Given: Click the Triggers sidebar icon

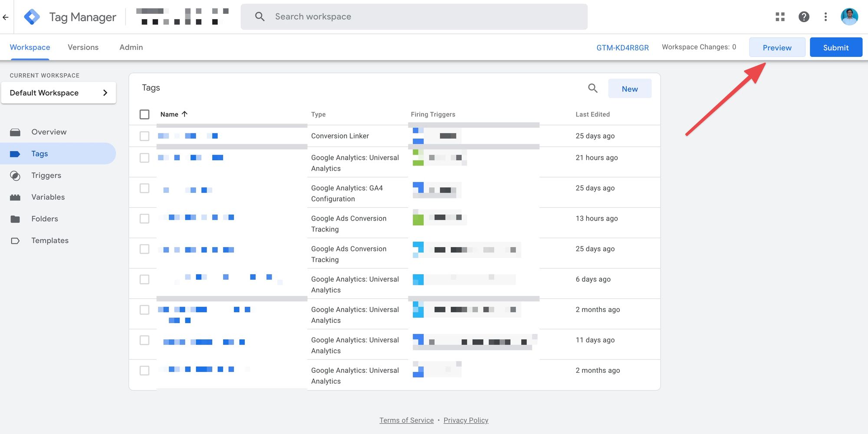Looking at the screenshot, I should tap(15, 176).
